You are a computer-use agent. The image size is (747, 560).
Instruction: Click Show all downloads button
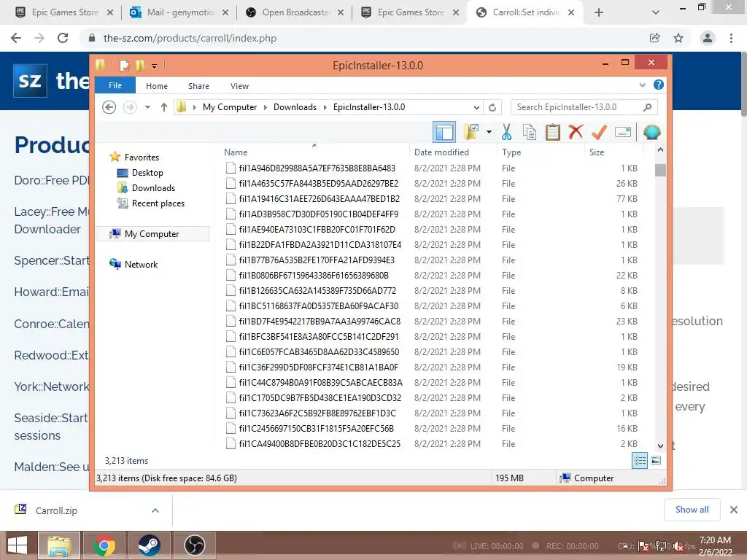692,510
